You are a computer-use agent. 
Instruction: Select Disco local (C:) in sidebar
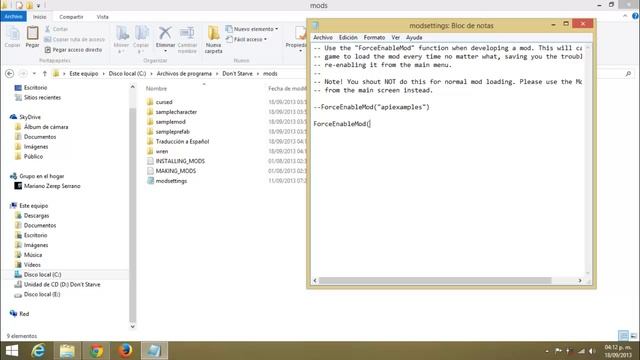42,274
